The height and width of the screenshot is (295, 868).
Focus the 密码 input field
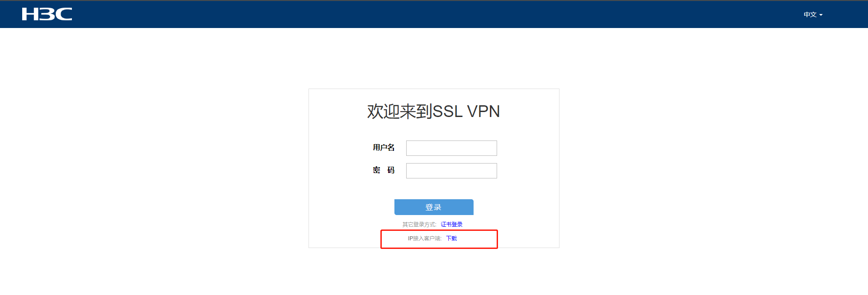pyautogui.click(x=451, y=171)
